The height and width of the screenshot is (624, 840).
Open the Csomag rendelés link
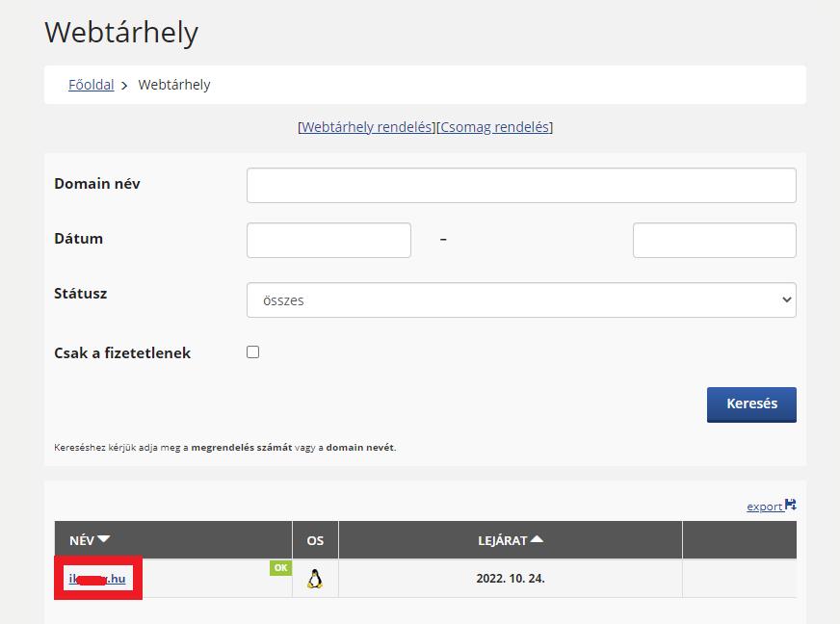point(495,127)
